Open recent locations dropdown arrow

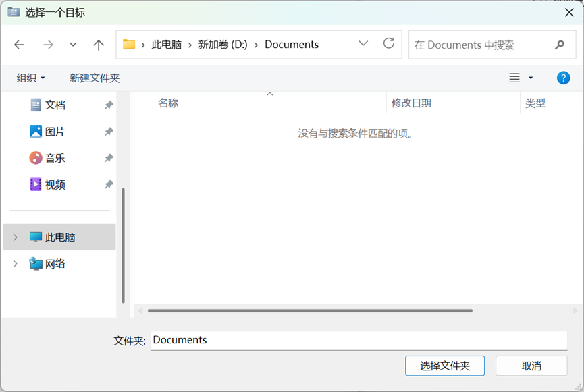point(73,45)
